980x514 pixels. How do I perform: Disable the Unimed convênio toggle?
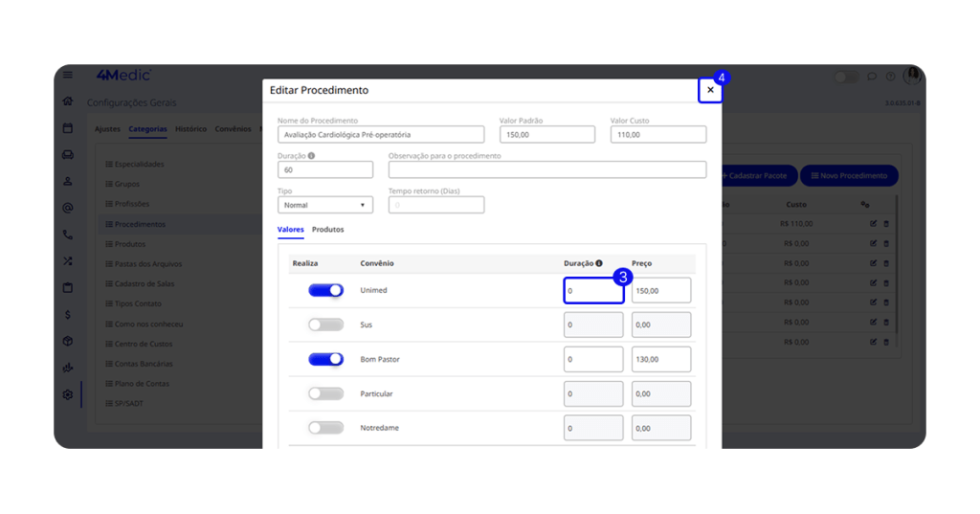325,290
